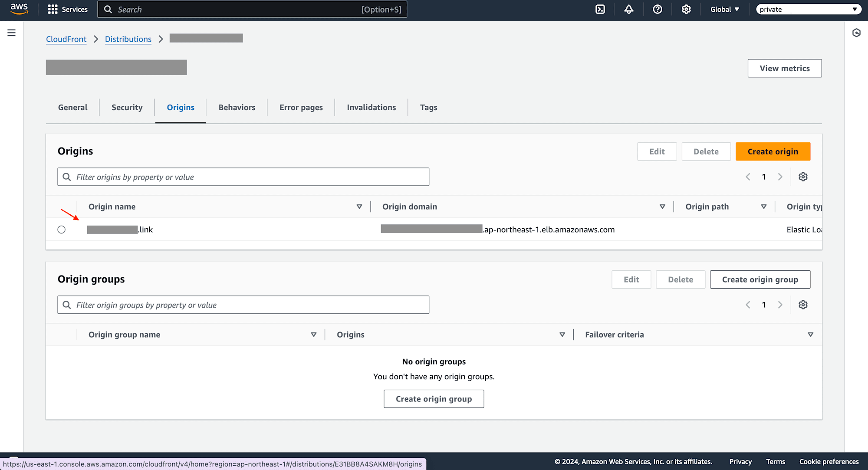The image size is (868, 470).
Task: Click the AWS settings gear icon
Action: (686, 9)
